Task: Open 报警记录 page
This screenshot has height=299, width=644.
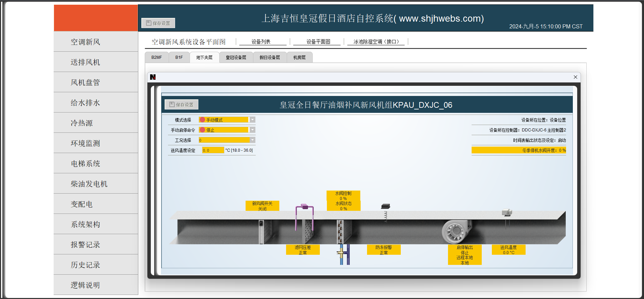Action: coord(96,245)
